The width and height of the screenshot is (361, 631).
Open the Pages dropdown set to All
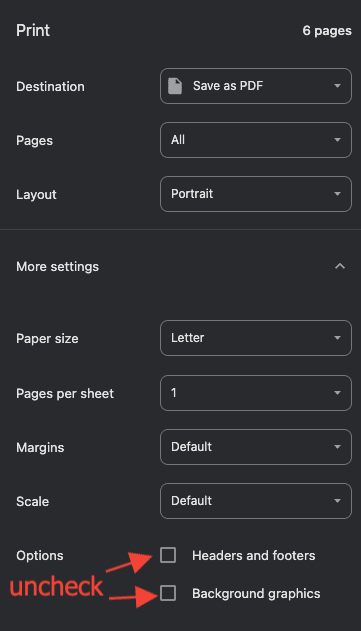click(256, 140)
